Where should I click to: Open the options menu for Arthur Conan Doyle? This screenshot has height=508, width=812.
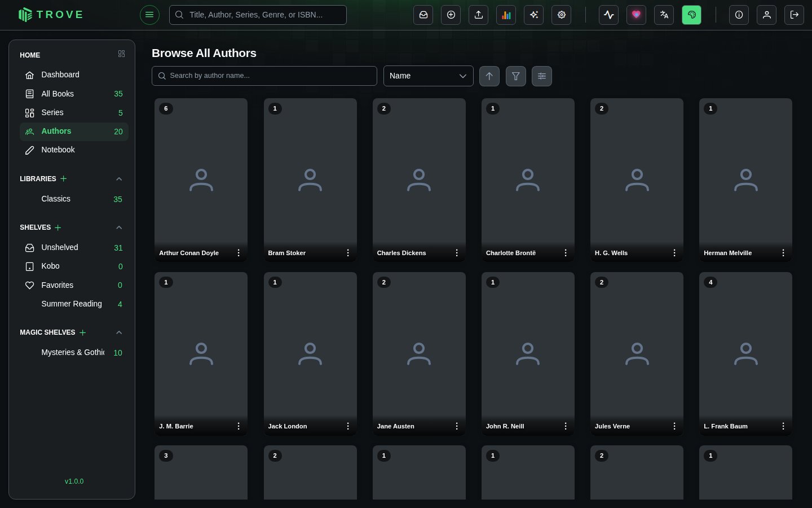pyautogui.click(x=239, y=253)
